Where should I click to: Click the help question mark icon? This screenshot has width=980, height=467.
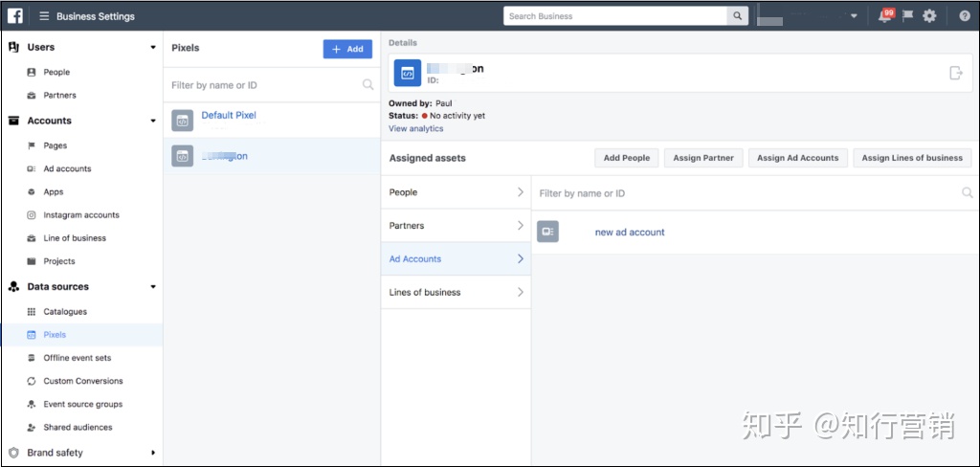(x=965, y=16)
